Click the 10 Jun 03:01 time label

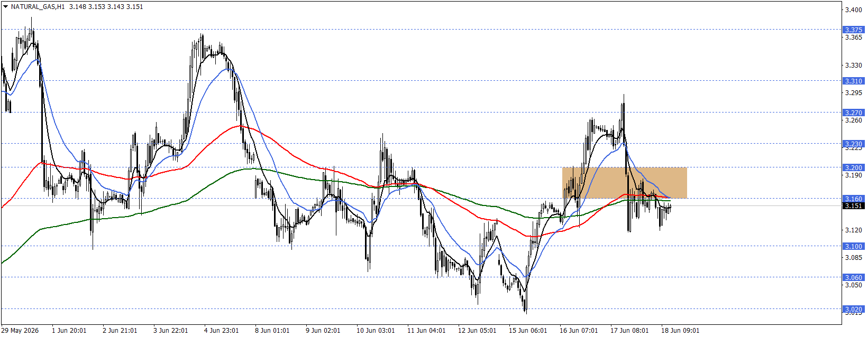click(x=376, y=331)
